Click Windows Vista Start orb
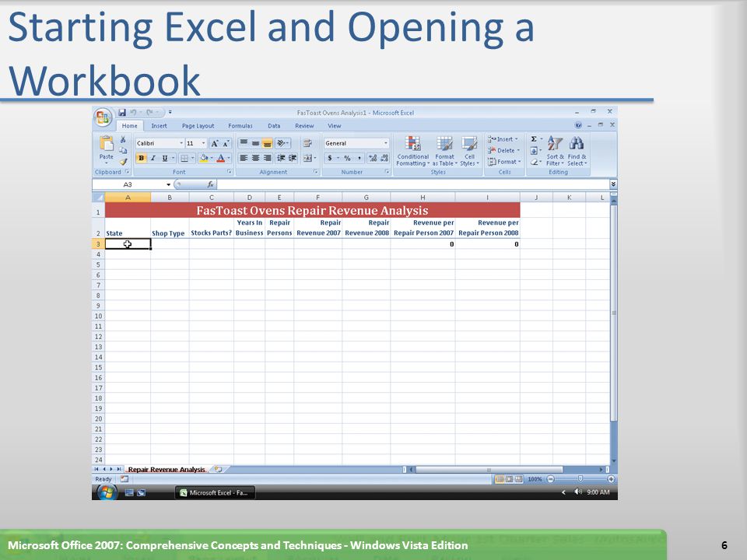Viewport: 747px width, 560px height. tap(107, 492)
